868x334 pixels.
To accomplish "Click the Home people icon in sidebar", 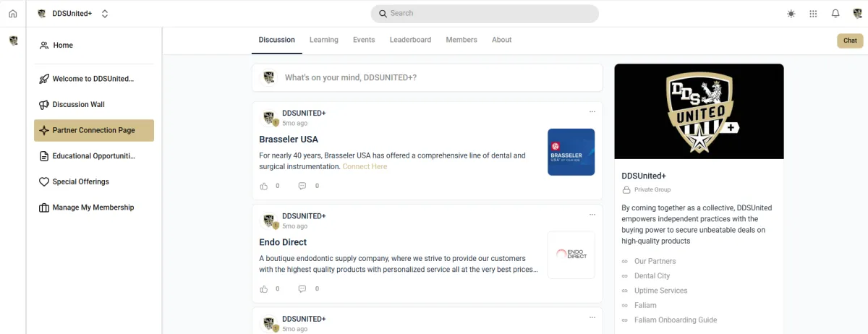I will (x=44, y=46).
